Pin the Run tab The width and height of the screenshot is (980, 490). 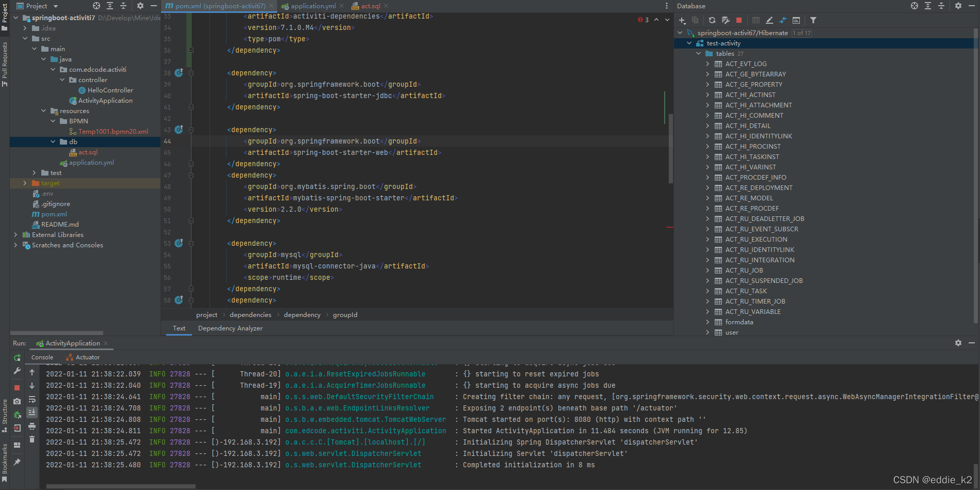click(17, 462)
